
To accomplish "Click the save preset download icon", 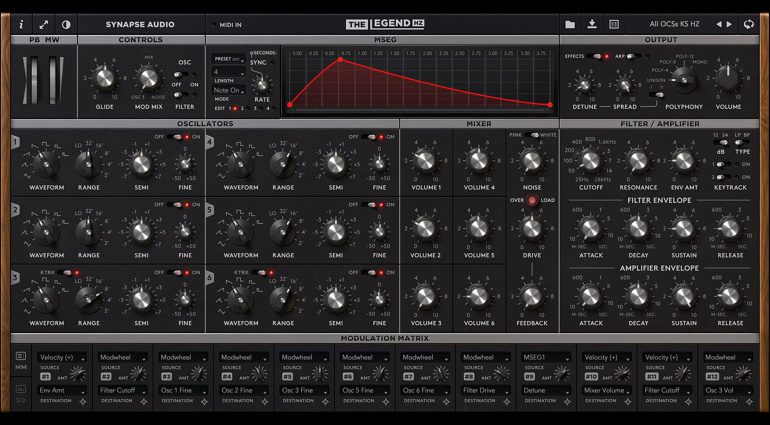I will pos(592,24).
